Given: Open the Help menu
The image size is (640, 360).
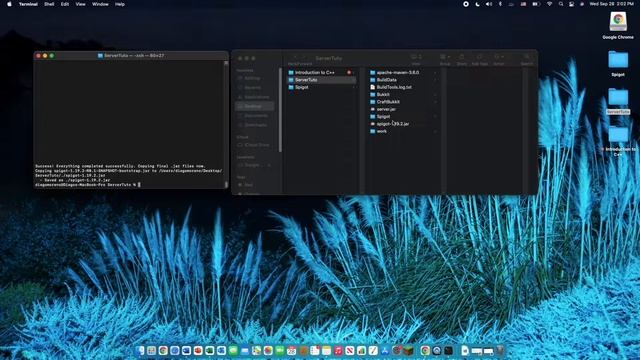Looking at the screenshot, I should [x=120, y=4].
